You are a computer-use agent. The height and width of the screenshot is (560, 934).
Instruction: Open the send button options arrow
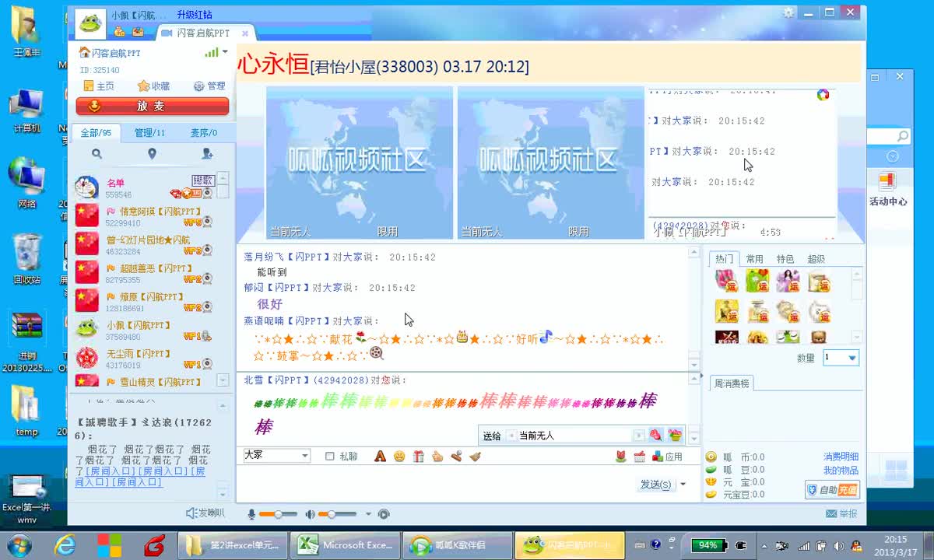point(683,484)
